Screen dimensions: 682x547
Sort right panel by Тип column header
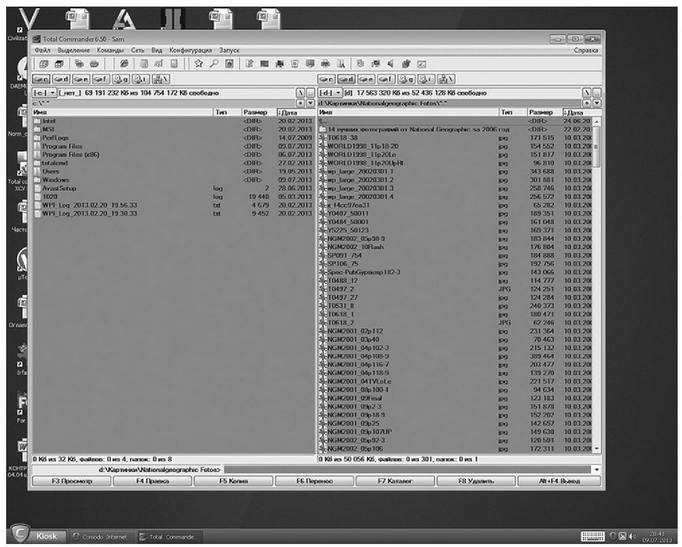(513, 112)
